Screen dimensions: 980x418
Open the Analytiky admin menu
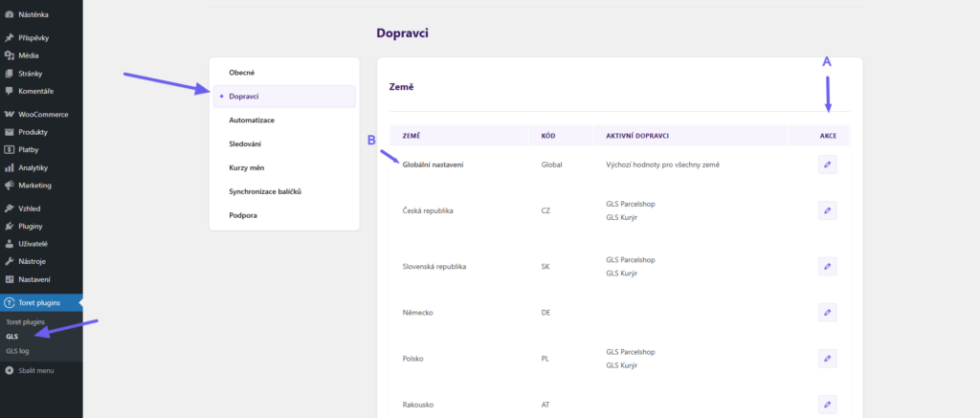tap(33, 167)
